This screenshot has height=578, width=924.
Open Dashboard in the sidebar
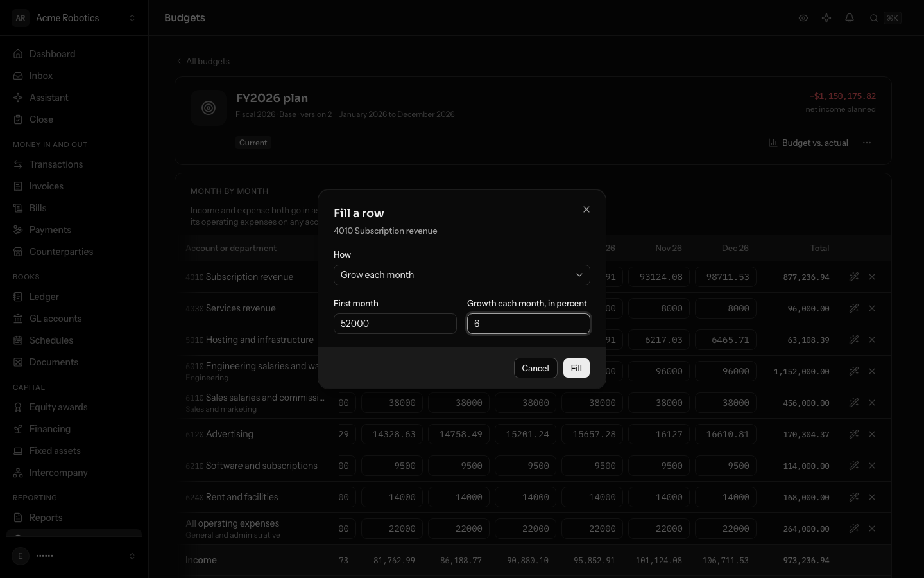click(x=74, y=54)
